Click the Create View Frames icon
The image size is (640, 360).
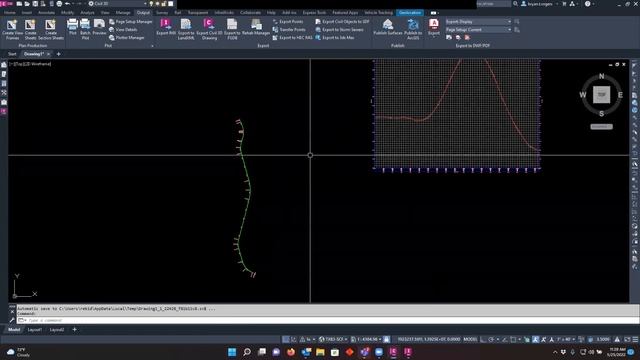12,29
